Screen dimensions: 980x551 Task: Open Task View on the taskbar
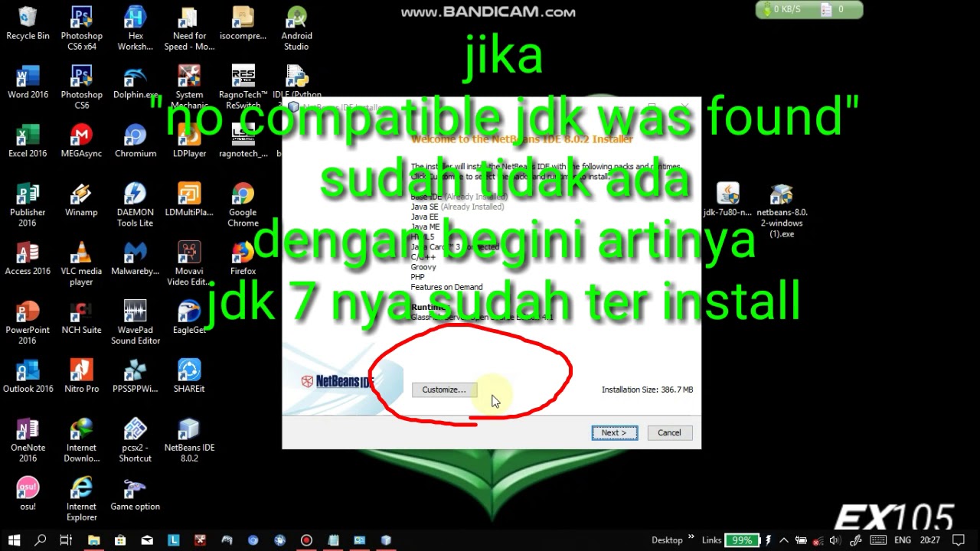click(x=66, y=540)
